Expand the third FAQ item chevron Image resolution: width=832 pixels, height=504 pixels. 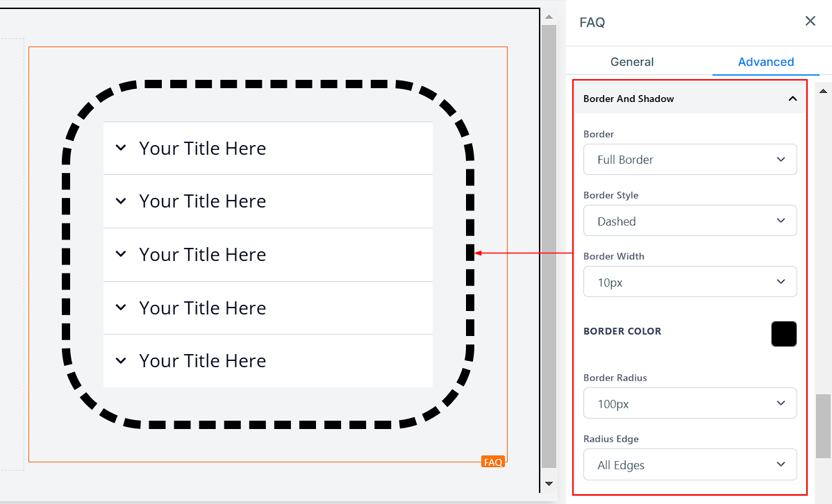click(121, 254)
